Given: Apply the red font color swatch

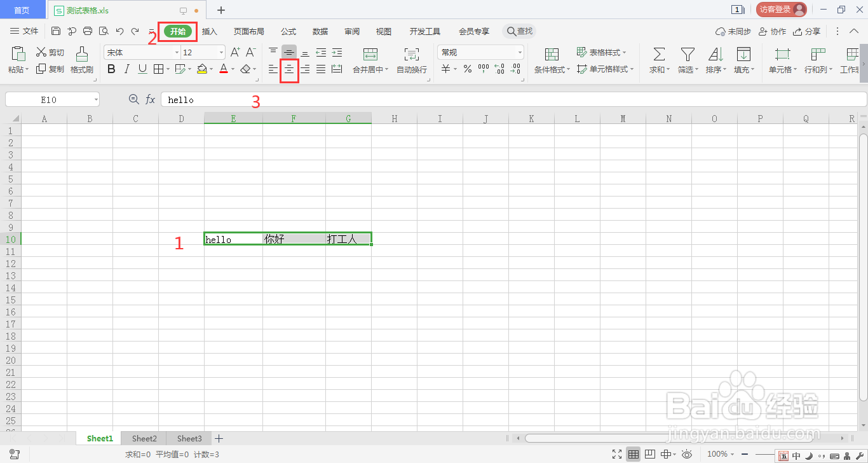Looking at the screenshot, I should (x=223, y=69).
